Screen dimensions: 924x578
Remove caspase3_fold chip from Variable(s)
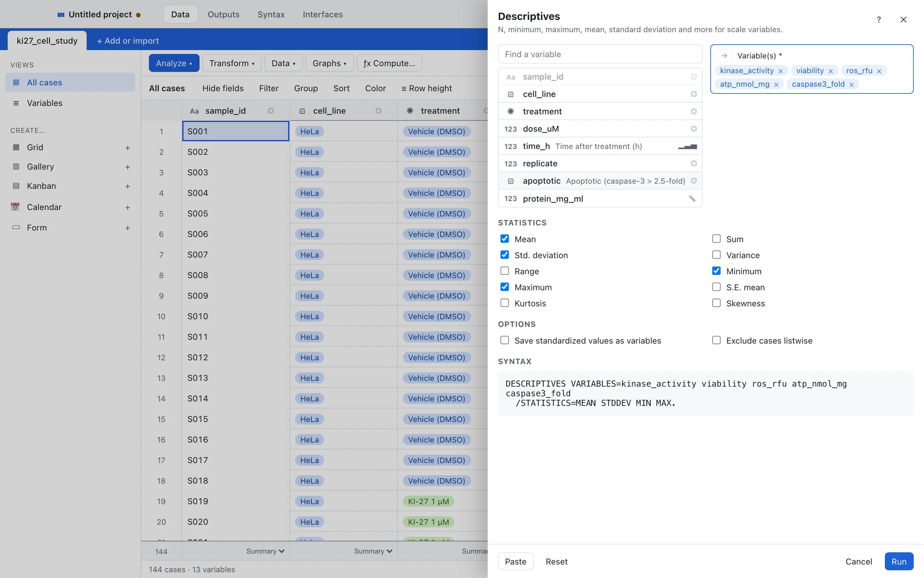851,84
